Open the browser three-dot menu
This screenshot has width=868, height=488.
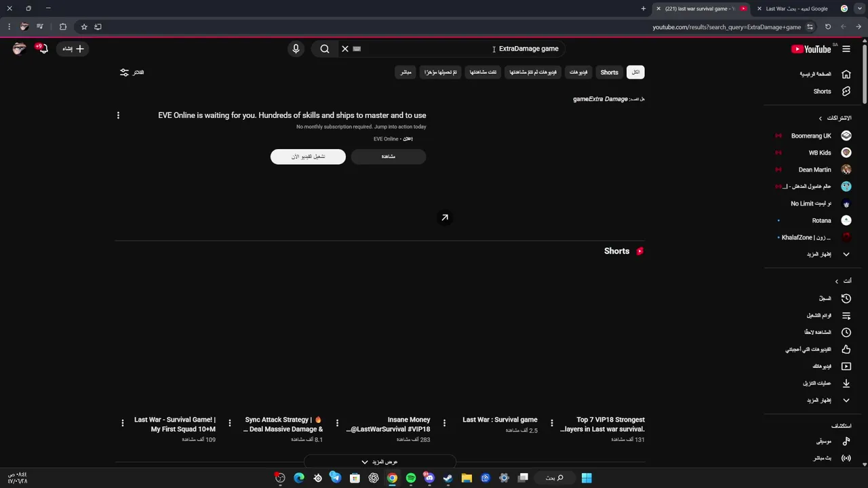9,27
